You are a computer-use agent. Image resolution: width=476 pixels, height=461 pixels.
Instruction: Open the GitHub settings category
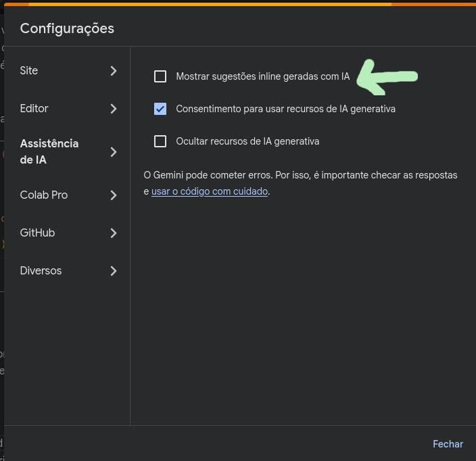(37, 233)
